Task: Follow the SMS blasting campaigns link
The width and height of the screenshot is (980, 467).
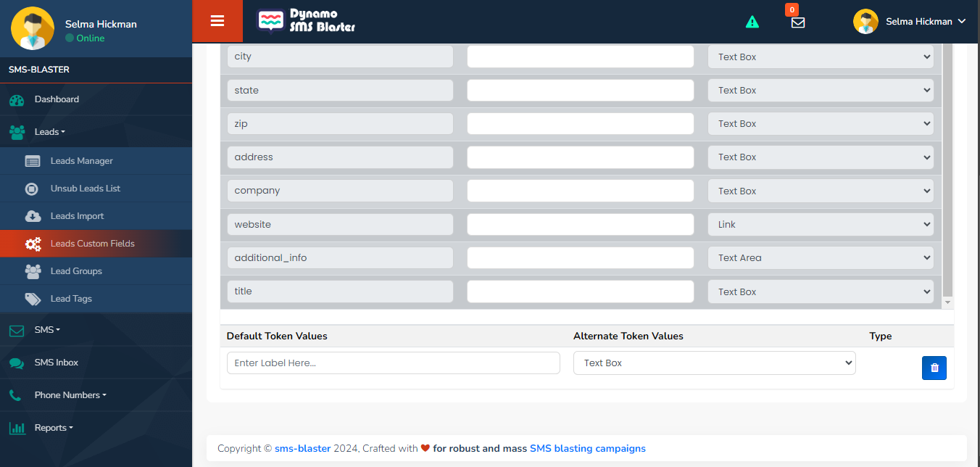Action: (588, 448)
